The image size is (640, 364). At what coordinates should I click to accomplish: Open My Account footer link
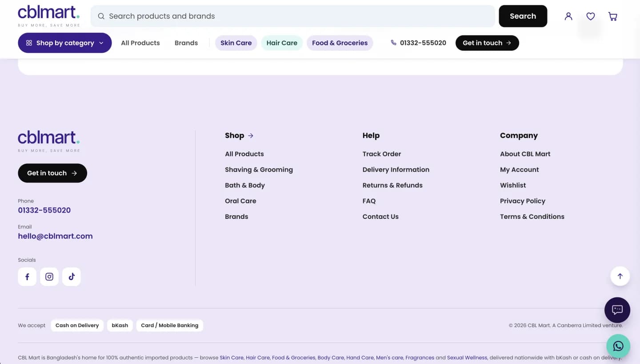pos(520,170)
